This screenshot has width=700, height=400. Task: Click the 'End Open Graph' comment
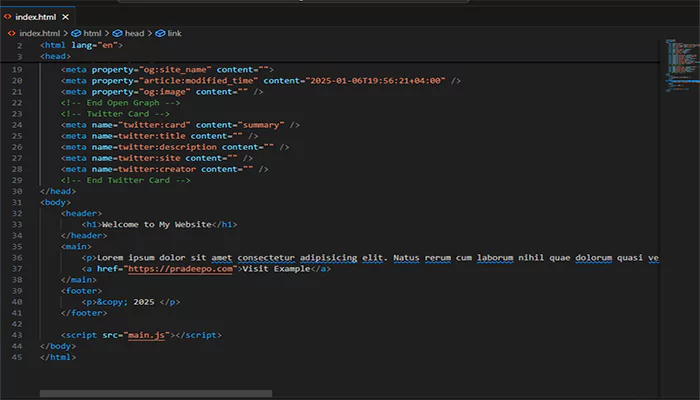[x=121, y=103]
